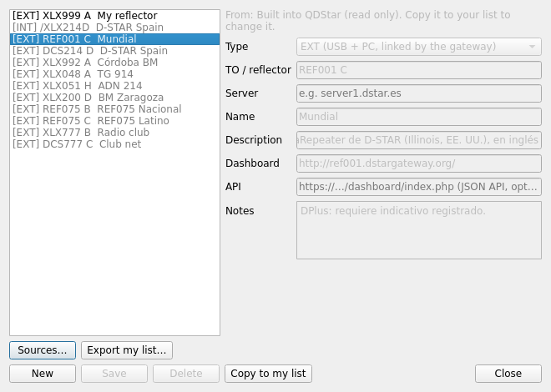551x392 pixels.
Task: Click into the Name field
Action: coord(419,117)
